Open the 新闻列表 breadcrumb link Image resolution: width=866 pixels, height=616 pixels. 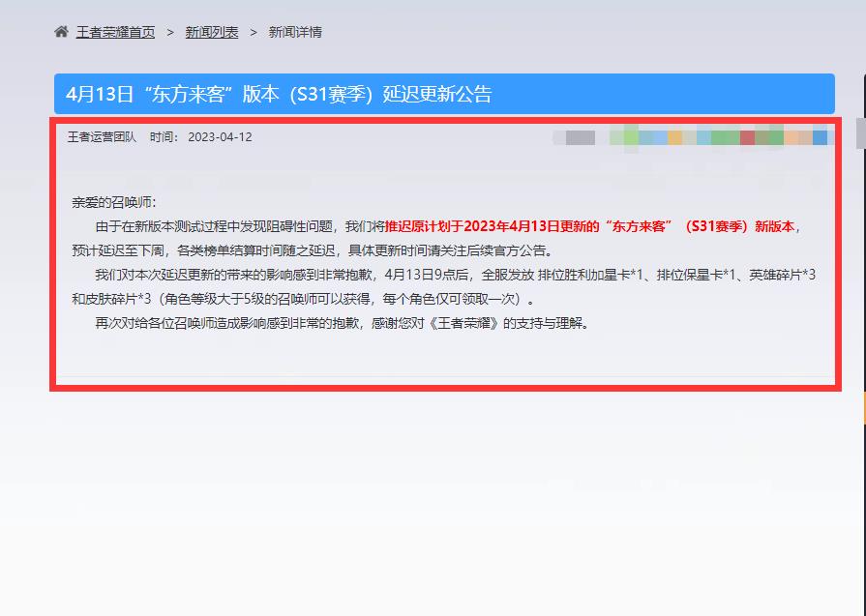pos(211,31)
